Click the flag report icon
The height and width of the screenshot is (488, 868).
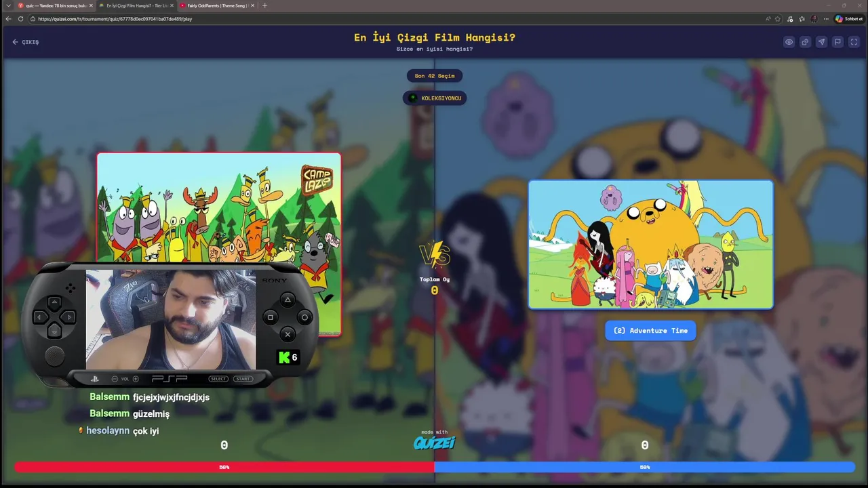[837, 42]
